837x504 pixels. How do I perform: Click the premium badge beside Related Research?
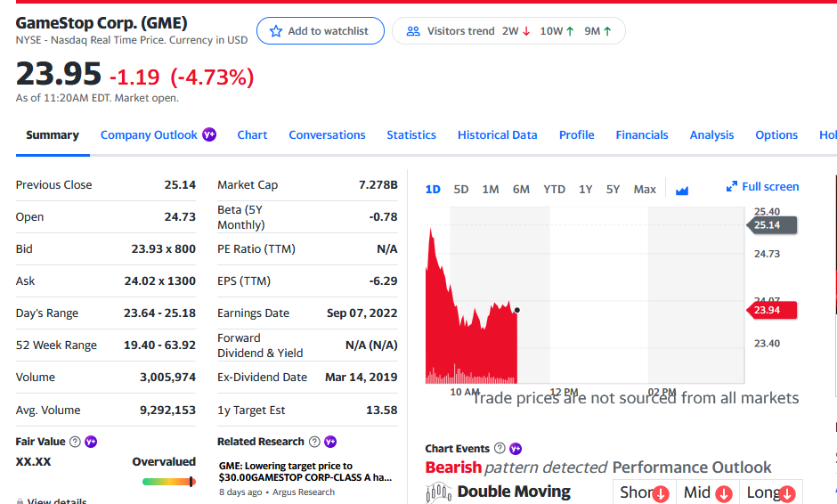(x=330, y=442)
